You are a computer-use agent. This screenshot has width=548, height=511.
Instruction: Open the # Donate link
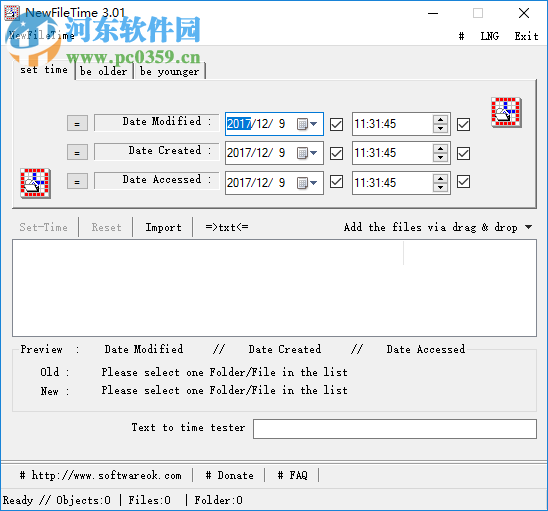(x=230, y=475)
